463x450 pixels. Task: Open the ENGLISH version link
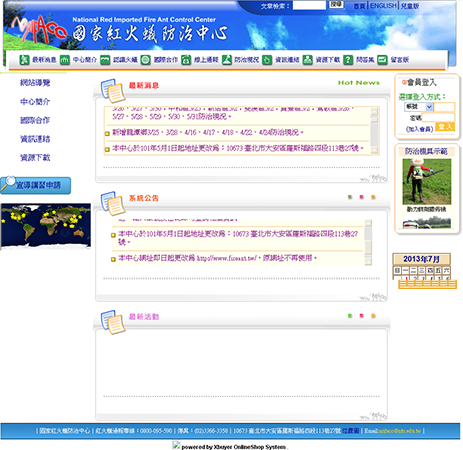pyautogui.click(x=383, y=6)
